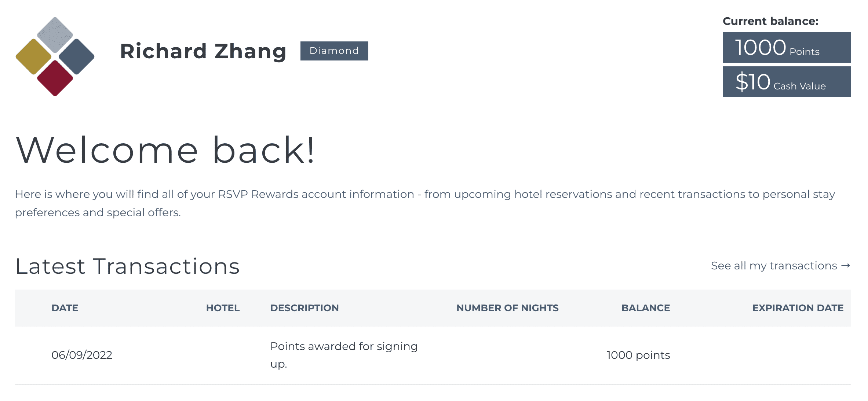This screenshot has height=401, width=868.
Task: Click the Richard Zhang member name
Action: tap(203, 51)
